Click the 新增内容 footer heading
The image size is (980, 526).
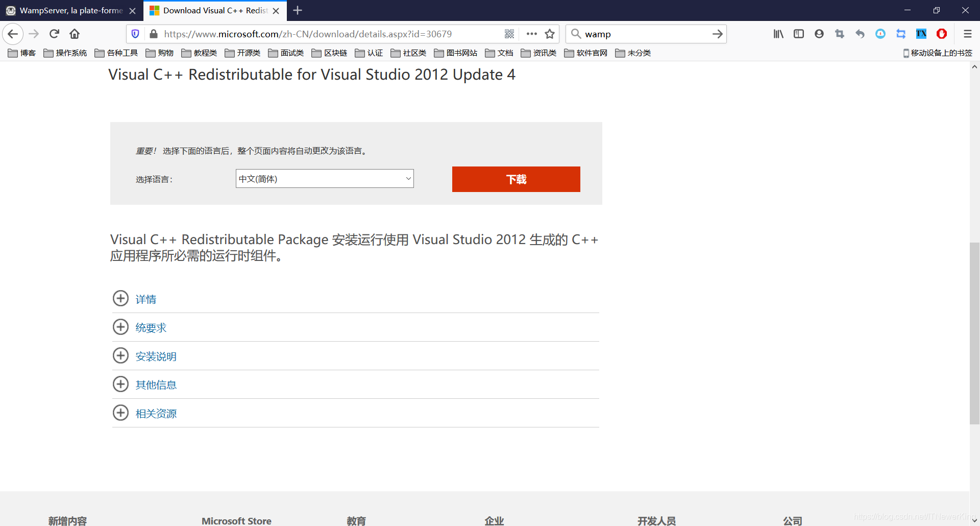tap(67, 521)
